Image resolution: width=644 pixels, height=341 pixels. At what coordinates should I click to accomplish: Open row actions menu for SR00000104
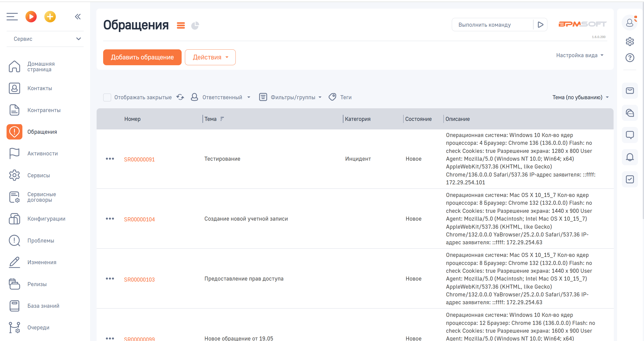click(x=110, y=219)
